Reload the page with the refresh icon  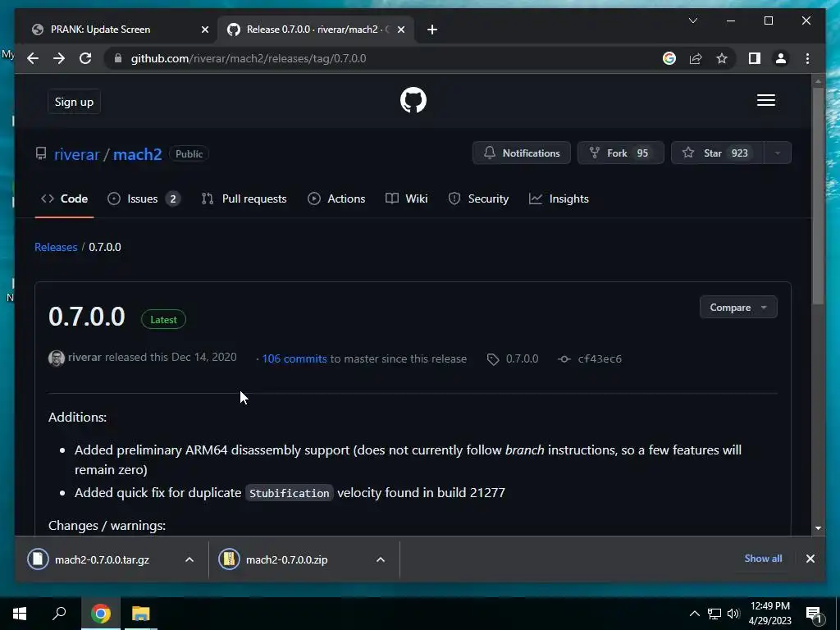85,58
